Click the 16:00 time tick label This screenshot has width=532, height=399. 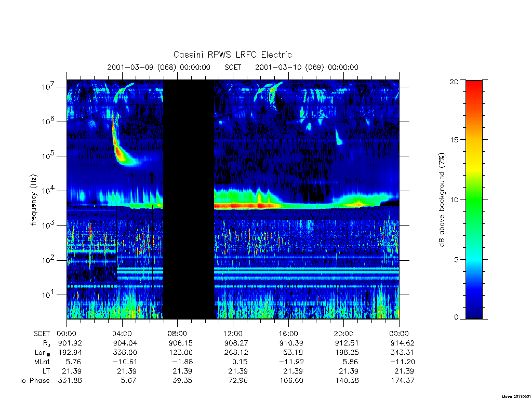pyautogui.click(x=288, y=334)
